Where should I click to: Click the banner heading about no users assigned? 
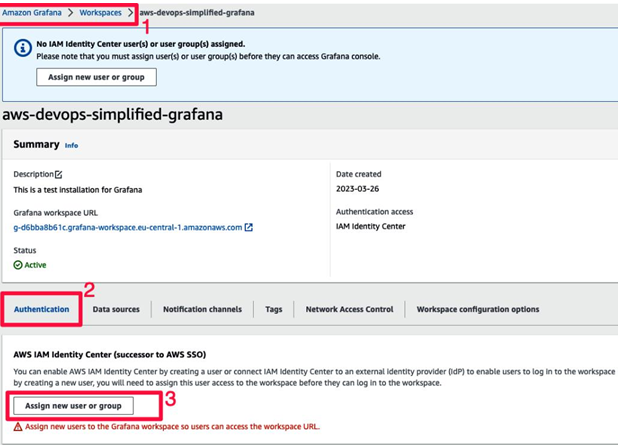[141, 44]
